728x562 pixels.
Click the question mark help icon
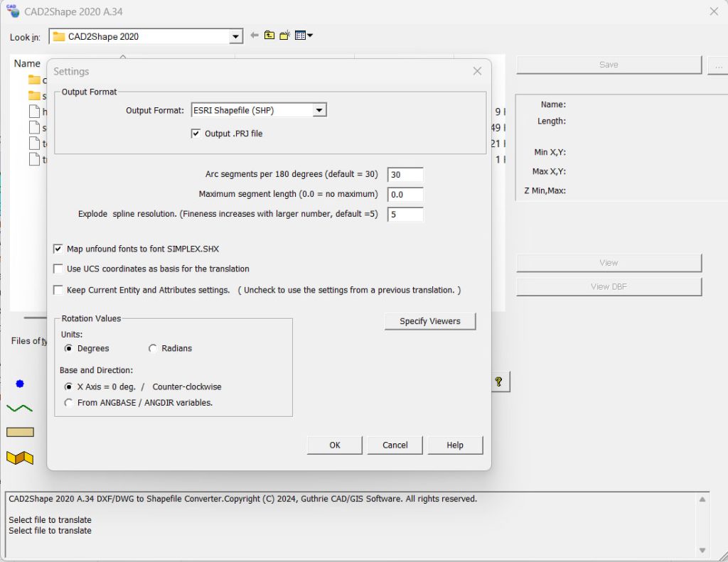pos(499,382)
